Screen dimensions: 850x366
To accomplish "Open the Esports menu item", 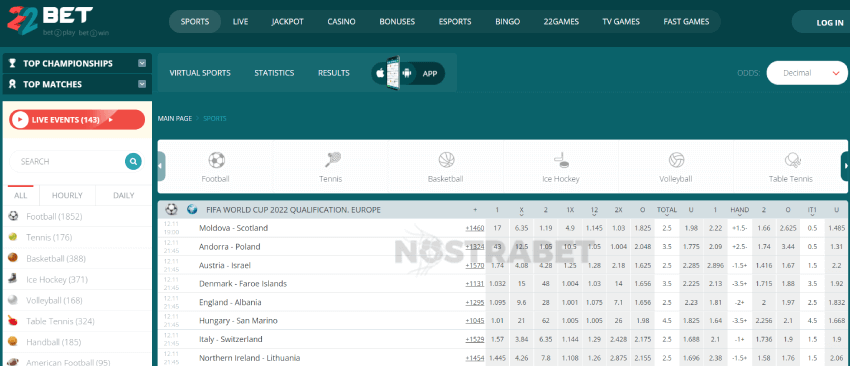I will pos(455,22).
